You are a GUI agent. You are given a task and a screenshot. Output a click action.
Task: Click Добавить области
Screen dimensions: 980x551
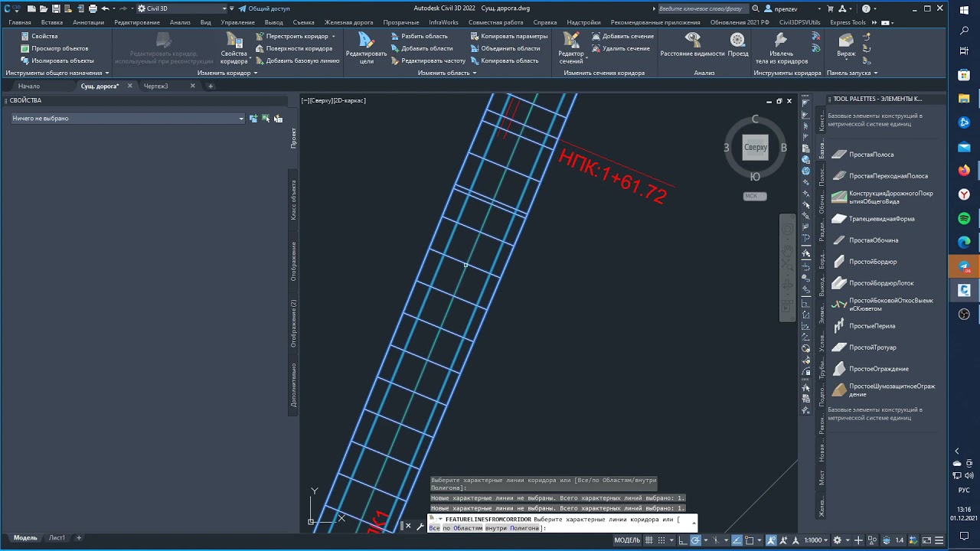(421, 48)
